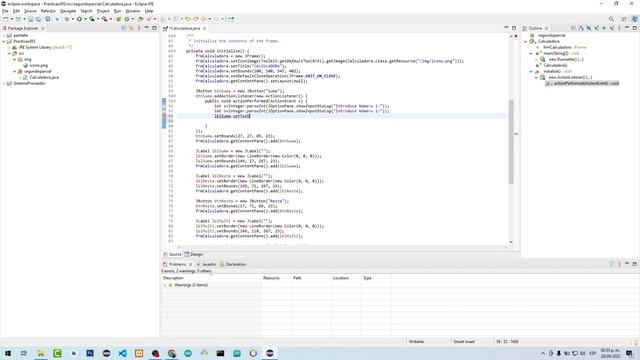Click the Open Type icon in toolbar
The height and width of the screenshot is (360, 640).
coord(140,19)
